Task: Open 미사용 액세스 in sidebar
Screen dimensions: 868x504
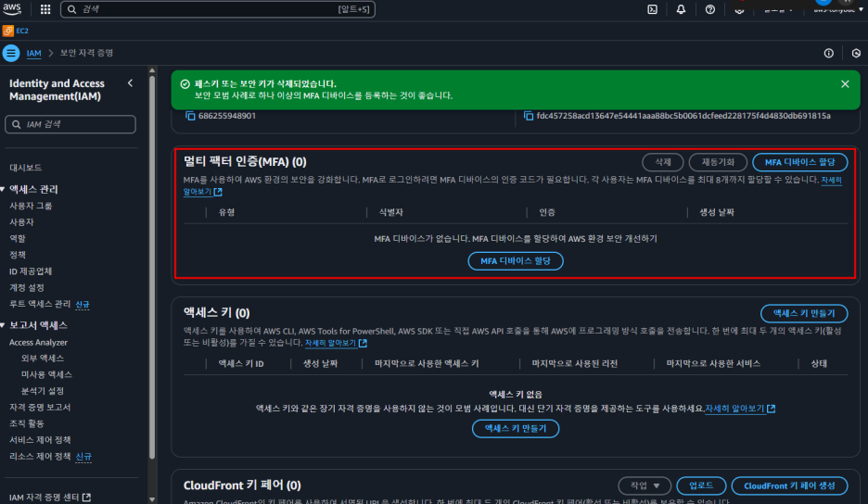Action: (x=46, y=374)
